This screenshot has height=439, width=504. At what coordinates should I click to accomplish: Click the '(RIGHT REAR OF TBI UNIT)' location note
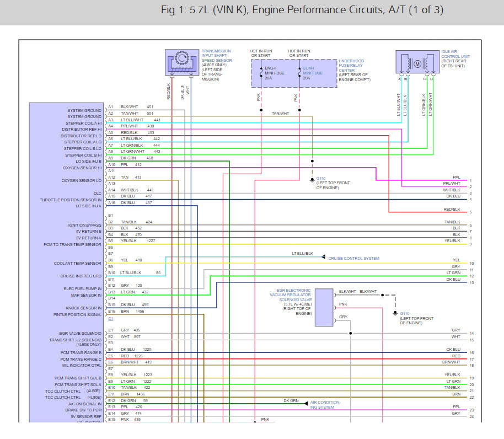453,63
